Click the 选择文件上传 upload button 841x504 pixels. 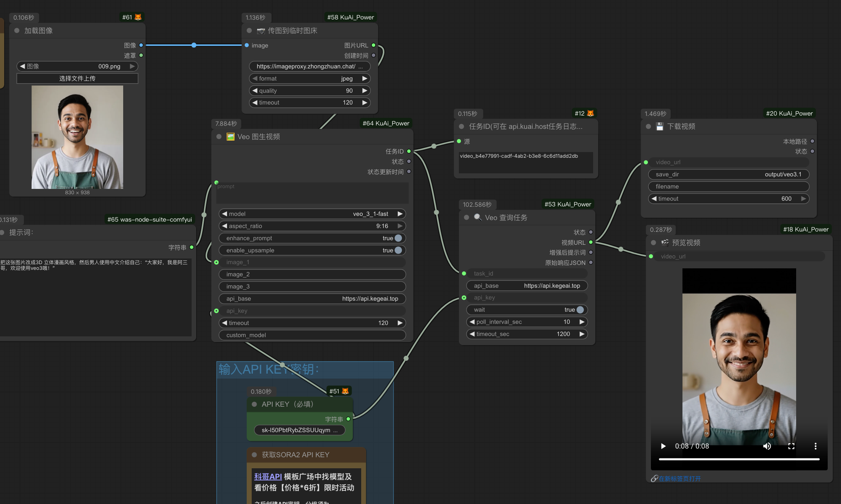[x=77, y=79]
